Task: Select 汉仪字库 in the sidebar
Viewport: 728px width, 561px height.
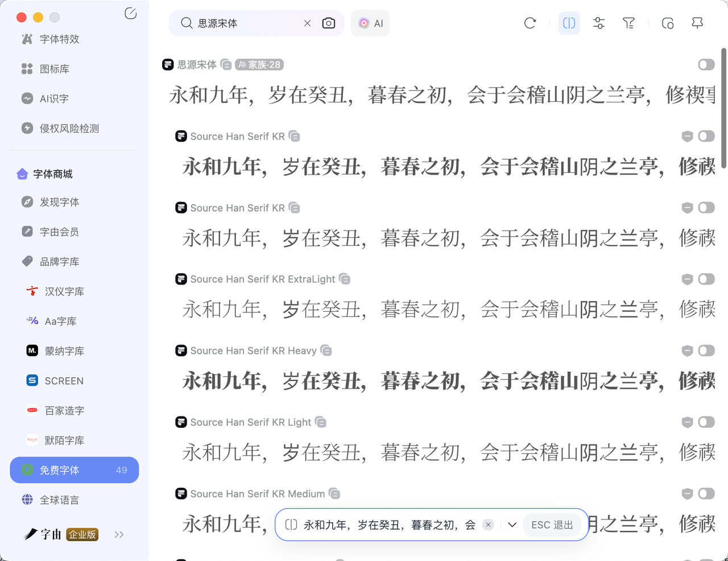Action: (64, 291)
